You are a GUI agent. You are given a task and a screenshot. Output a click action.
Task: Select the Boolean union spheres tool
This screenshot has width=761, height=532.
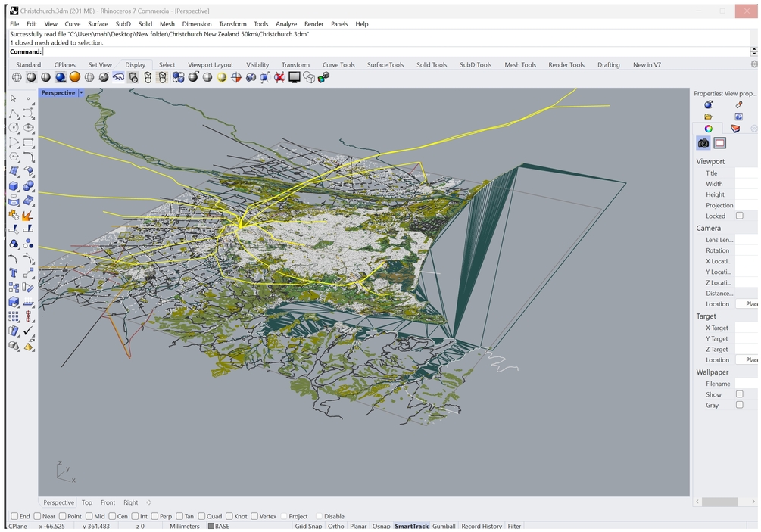click(x=29, y=186)
